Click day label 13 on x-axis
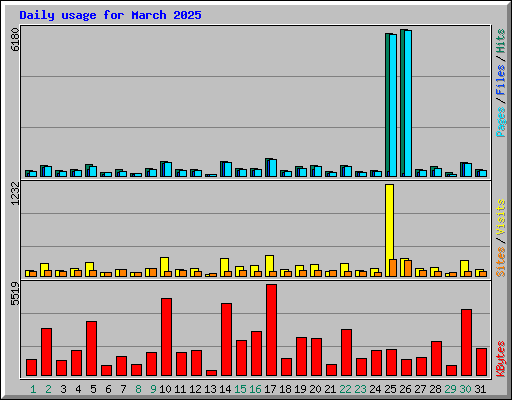The image size is (512, 400). tap(210, 389)
